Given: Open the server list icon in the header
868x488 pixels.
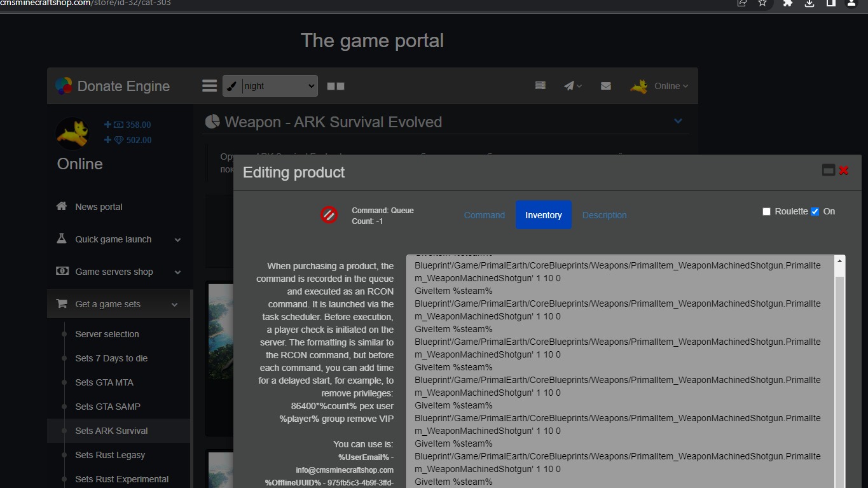Looking at the screenshot, I should pyautogui.click(x=540, y=85).
